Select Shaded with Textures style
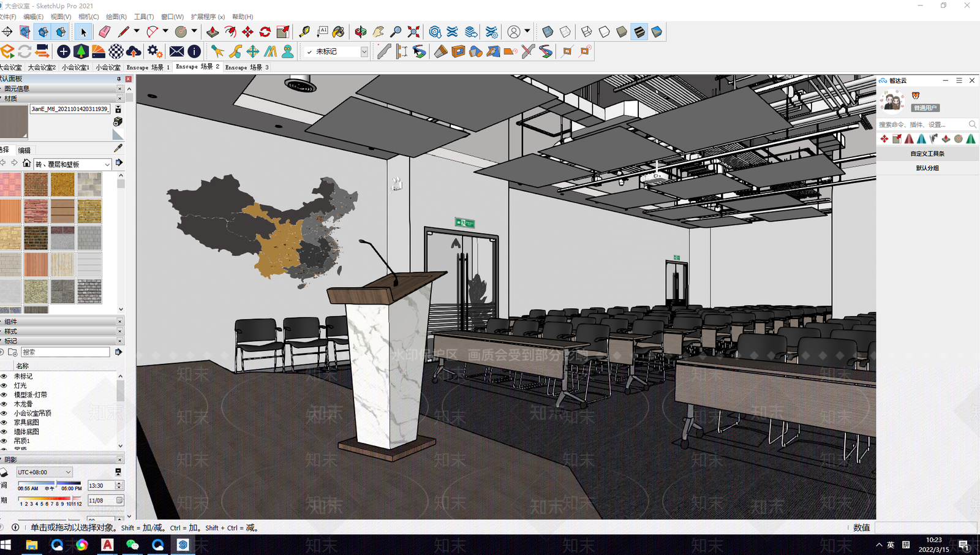The image size is (980, 555). 639,32
